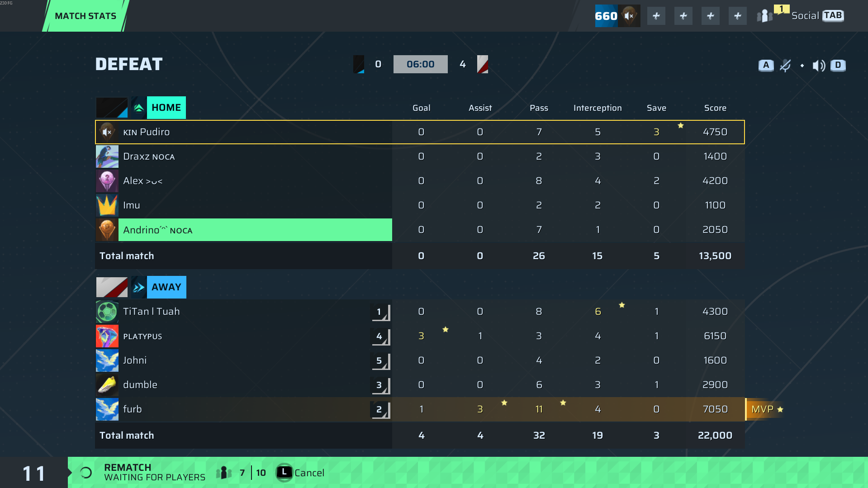Select the furb player name
Screen dimensions: 868x488
(133, 409)
